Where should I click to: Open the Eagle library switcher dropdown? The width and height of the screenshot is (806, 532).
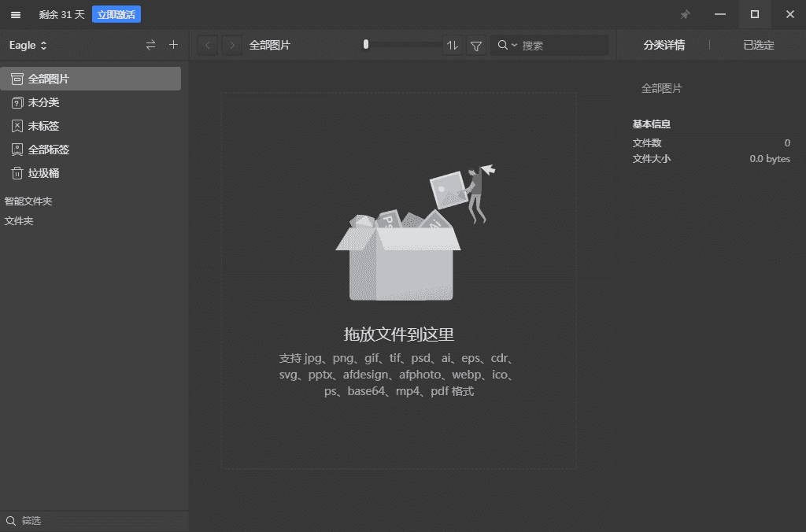[x=28, y=45]
